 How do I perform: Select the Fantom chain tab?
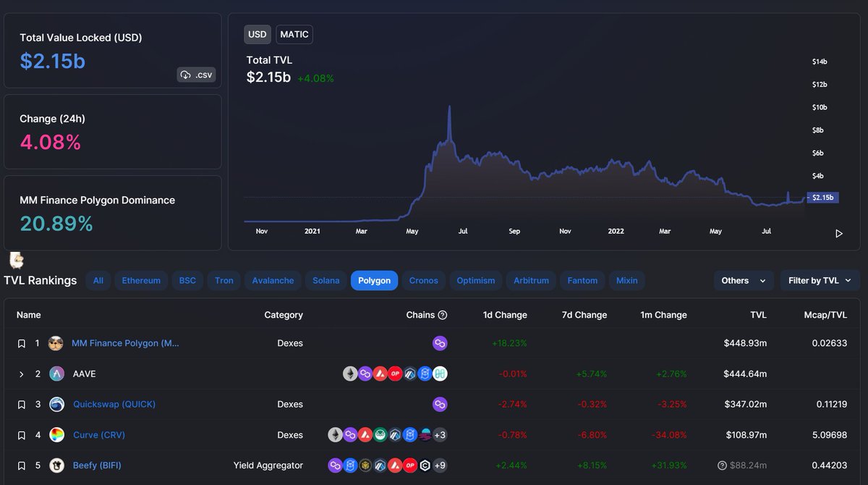pos(582,280)
